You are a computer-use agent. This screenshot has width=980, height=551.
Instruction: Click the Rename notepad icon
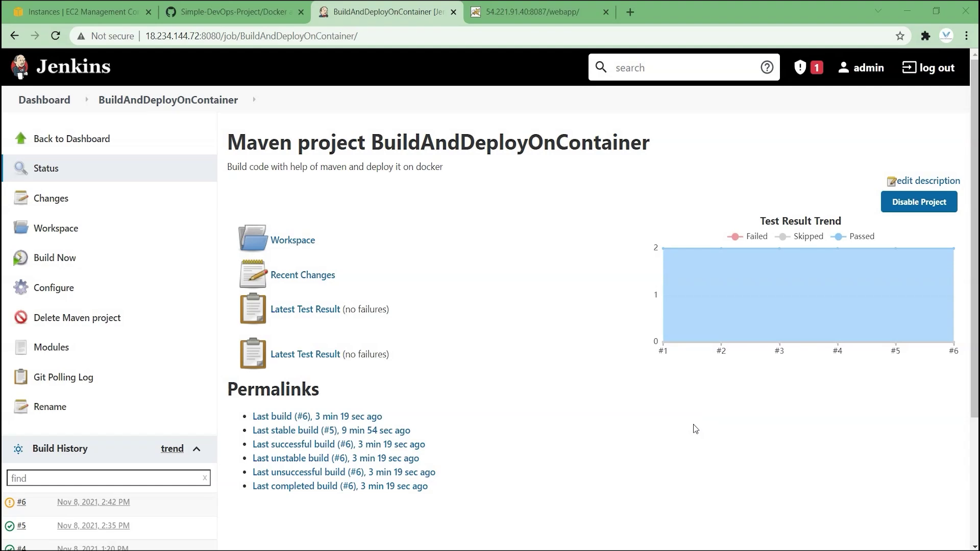(21, 407)
